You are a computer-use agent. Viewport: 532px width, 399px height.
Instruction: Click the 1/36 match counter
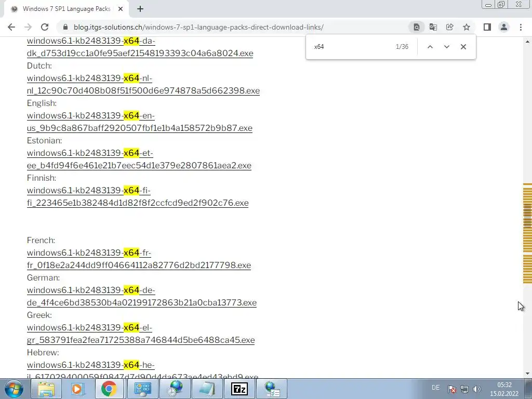[402, 47]
